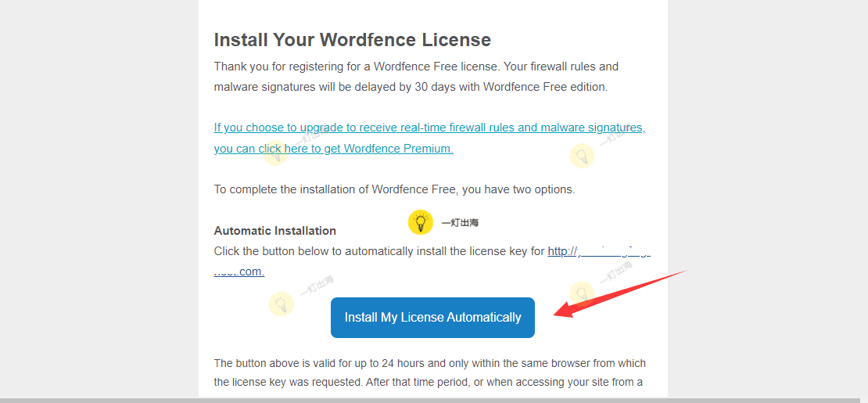Click the 'malware signatures will be delayed' line
The image size is (868, 403).
coord(411,87)
